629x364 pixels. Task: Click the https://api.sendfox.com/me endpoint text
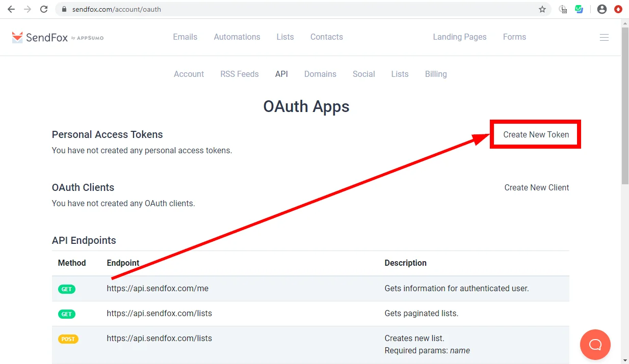tap(158, 288)
